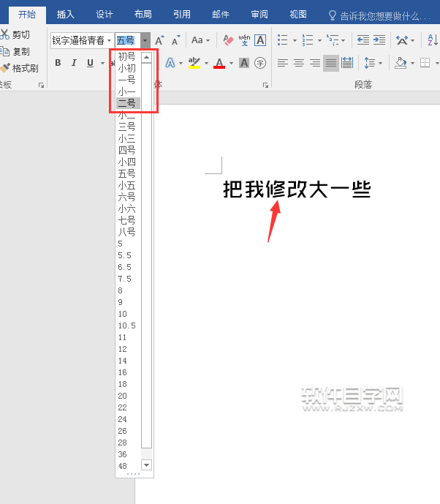The width and height of the screenshot is (440, 504).
Task: Apply red font color
Action: coord(219,63)
